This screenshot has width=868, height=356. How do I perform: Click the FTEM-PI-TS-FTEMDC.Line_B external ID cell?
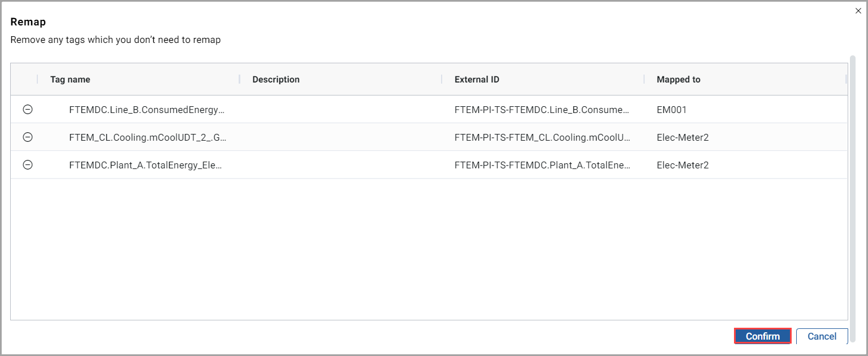[542, 110]
